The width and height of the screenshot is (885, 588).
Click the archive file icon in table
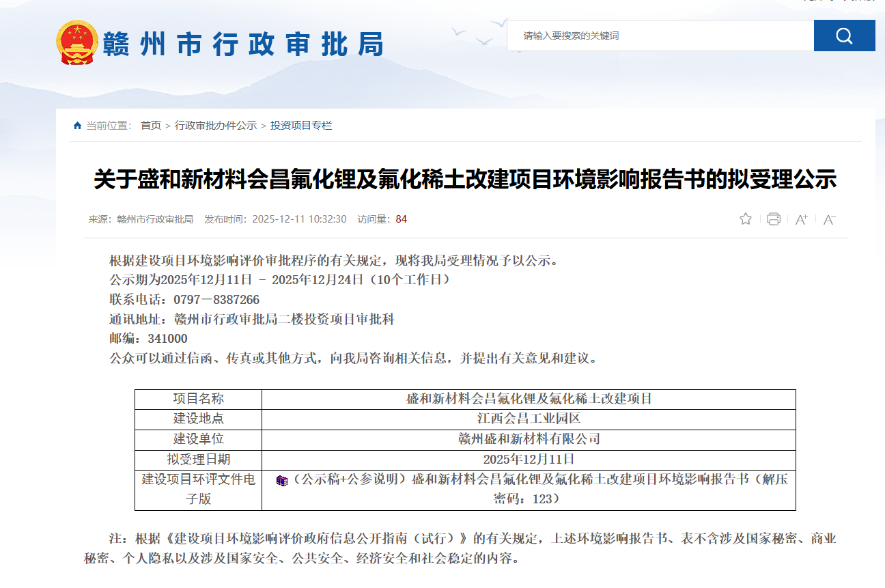[281, 480]
